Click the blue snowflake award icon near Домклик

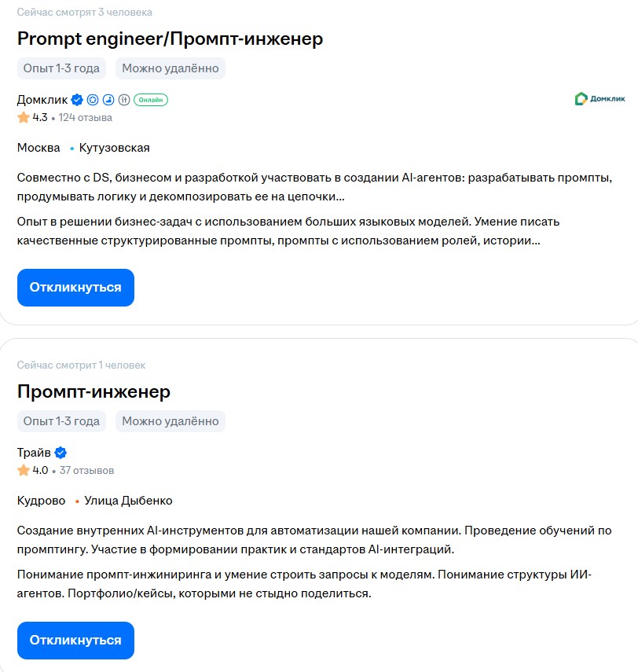[93, 100]
